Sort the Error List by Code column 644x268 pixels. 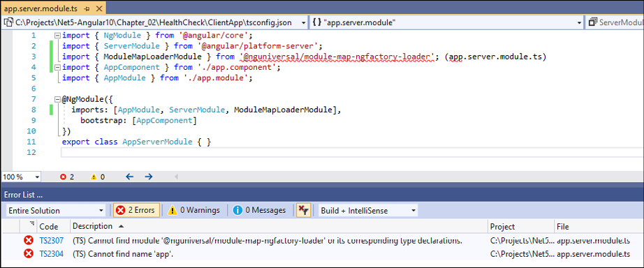pyautogui.click(x=48, y=226)
